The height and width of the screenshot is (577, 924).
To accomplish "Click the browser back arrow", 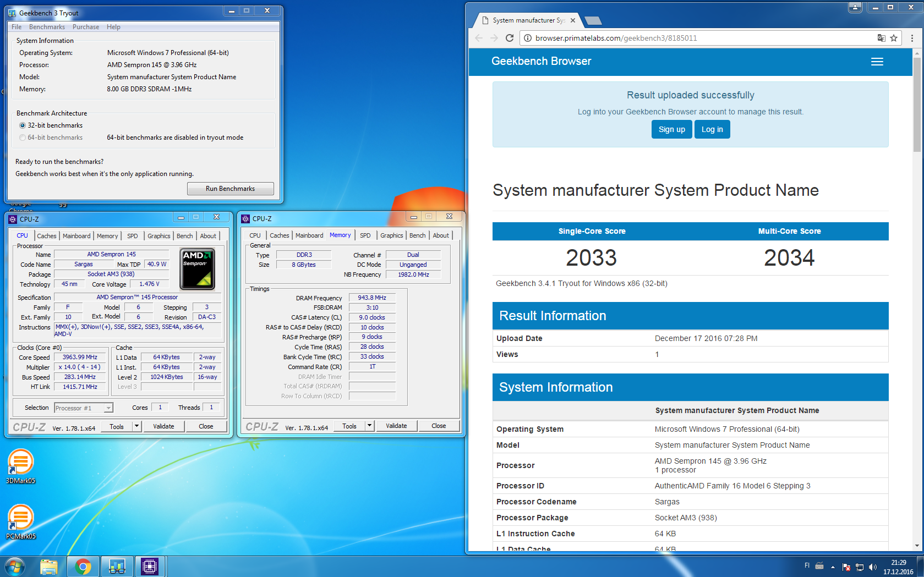I will [479, 38].
